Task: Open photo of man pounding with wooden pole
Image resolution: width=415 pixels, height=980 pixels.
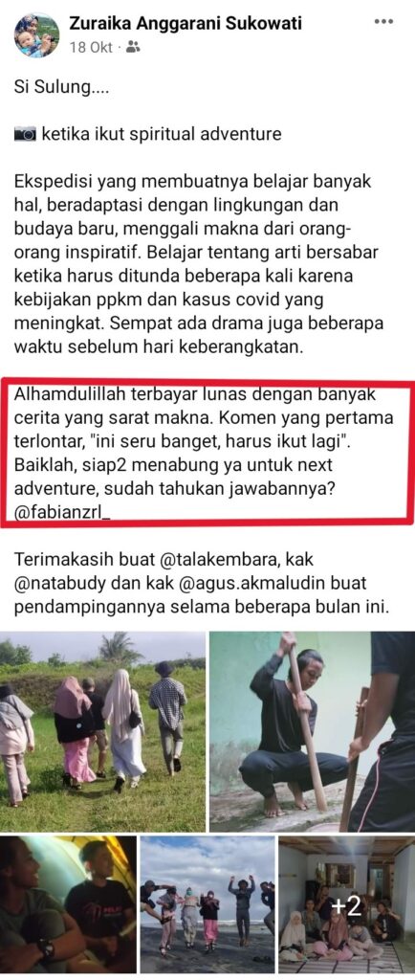Action: 312,730
